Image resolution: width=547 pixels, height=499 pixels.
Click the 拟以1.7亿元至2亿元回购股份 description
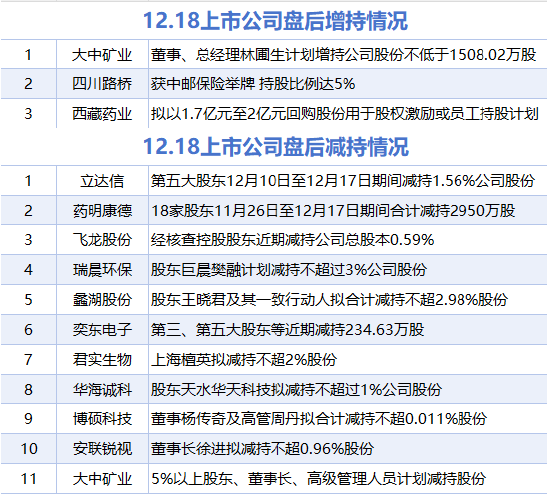pyautogui.click(x=345, y=114)
